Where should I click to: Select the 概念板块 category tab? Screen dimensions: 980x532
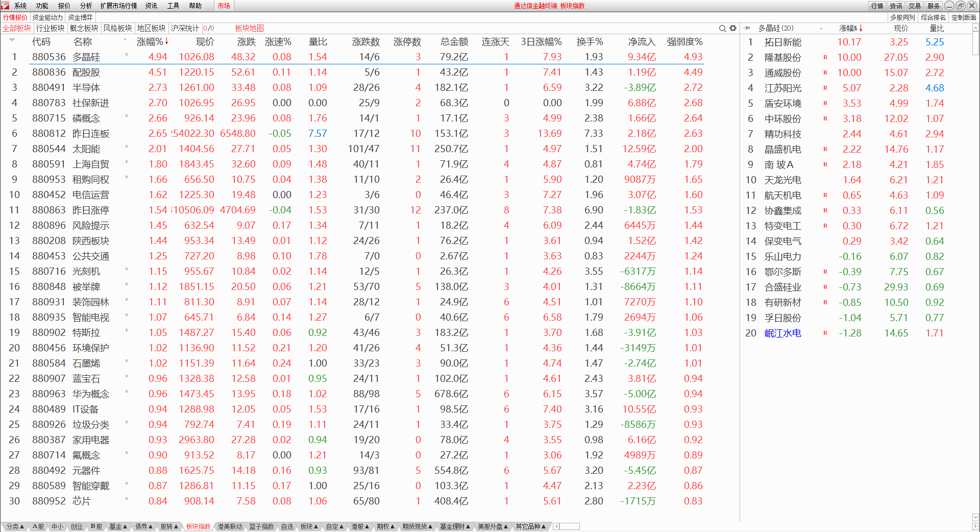point(84,28)
